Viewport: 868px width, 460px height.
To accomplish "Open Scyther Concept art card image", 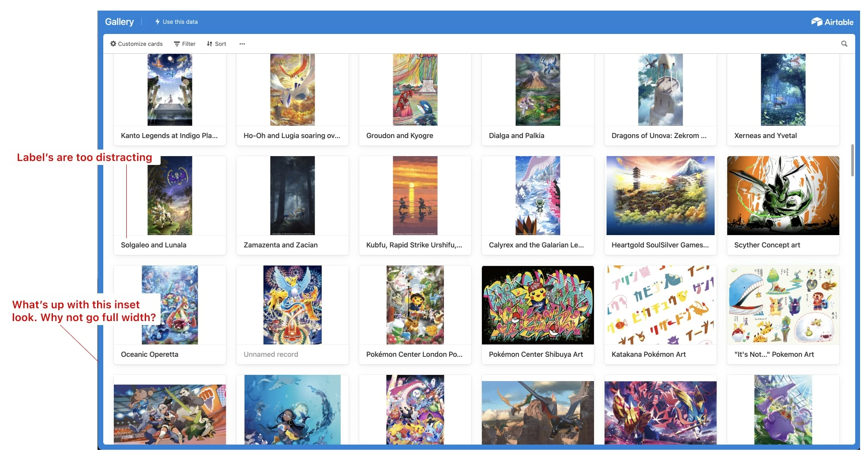I will 783,195.
